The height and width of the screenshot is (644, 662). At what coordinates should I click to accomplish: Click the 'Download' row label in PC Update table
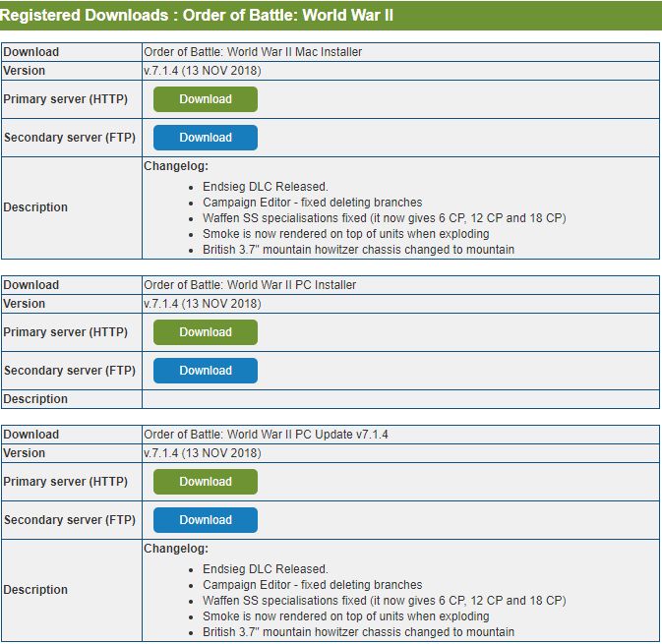(x=30, y=435)
